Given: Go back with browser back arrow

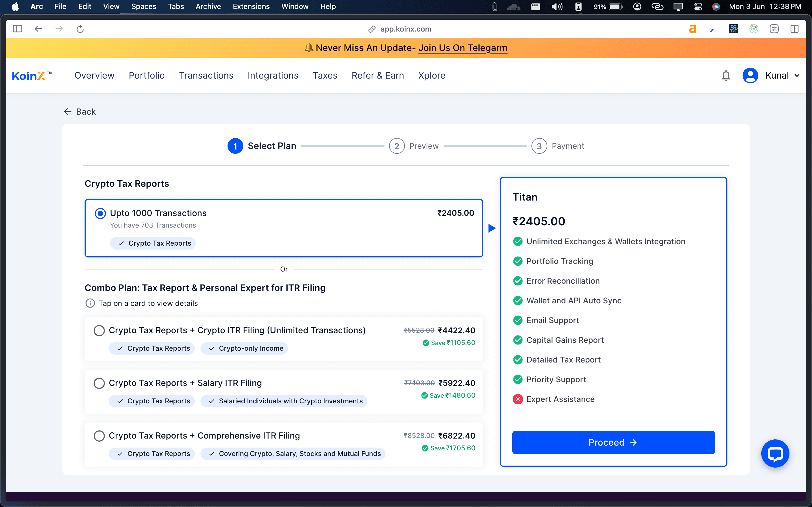Looking at the screenshot, I should (x=38, y=29).
